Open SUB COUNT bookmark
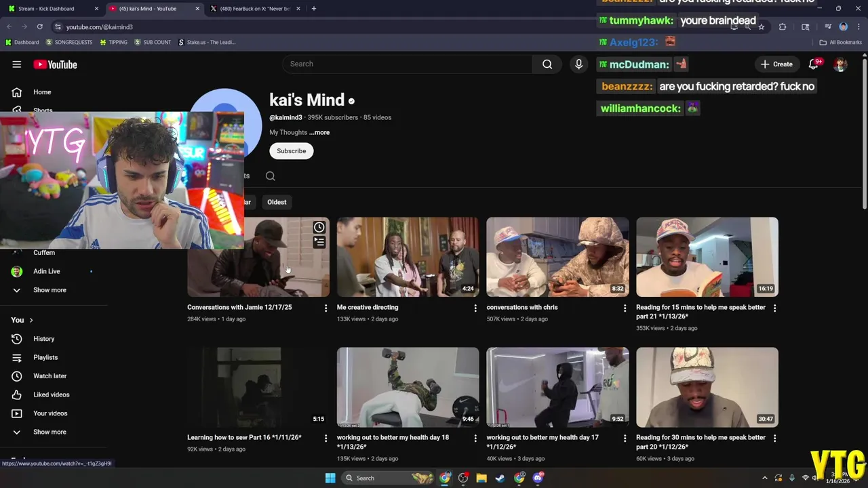The width and height of the screenshot is (868, 488). [x=153, y=42]
